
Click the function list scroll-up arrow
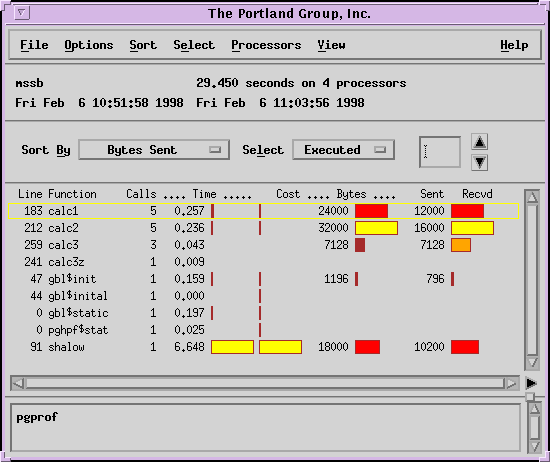[x=532, y=197]
